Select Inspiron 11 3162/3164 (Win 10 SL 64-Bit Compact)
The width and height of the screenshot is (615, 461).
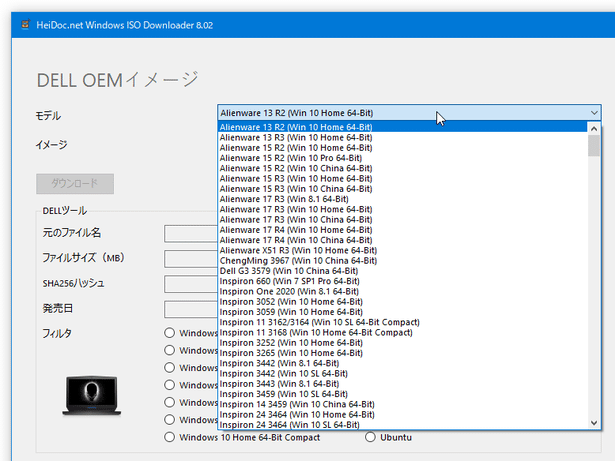402,322
